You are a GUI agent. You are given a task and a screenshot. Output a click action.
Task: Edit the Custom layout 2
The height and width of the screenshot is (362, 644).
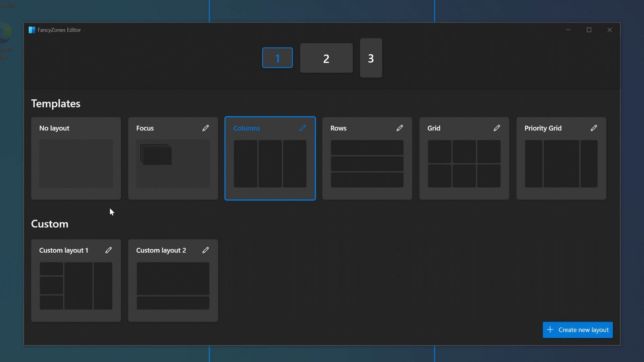tap(206, 250)
